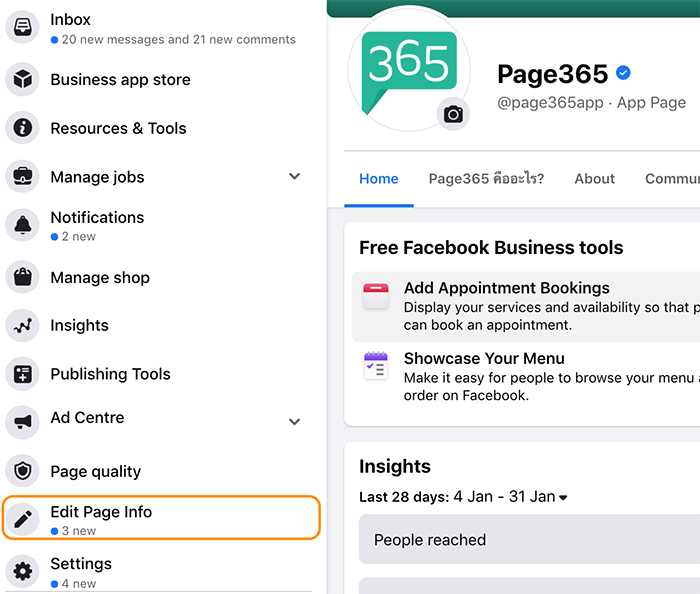
Task: Click the Business app store cube icon
Action: (22, 79)
